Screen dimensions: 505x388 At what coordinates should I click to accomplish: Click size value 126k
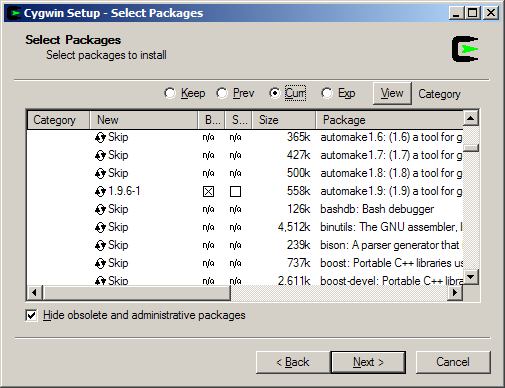[x=299, y=209]
